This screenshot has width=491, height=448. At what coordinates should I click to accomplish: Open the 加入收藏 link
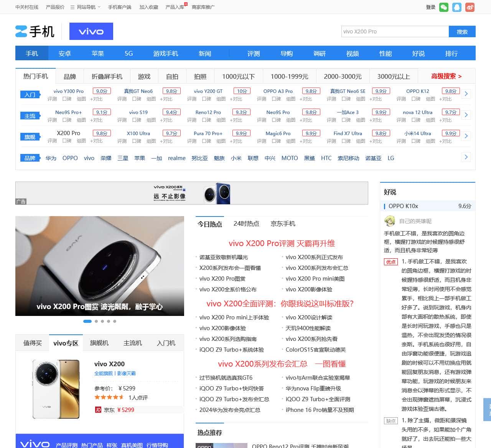click(x=149, y=7)
